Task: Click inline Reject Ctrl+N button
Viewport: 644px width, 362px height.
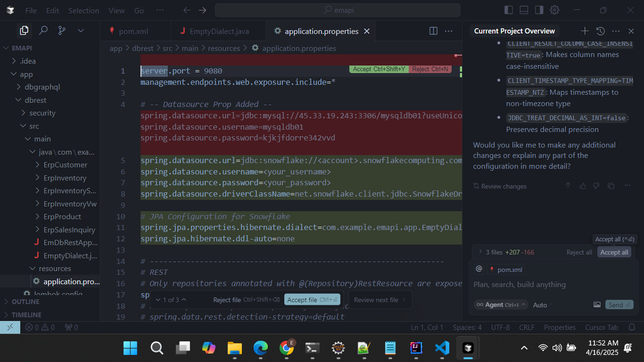Action: point(430,69)
